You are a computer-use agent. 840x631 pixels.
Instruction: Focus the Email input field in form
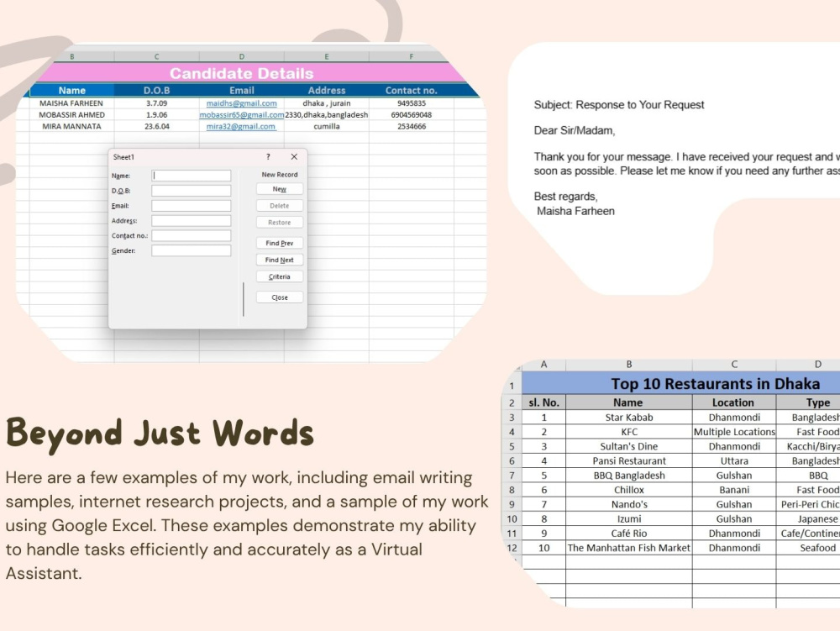192,206
